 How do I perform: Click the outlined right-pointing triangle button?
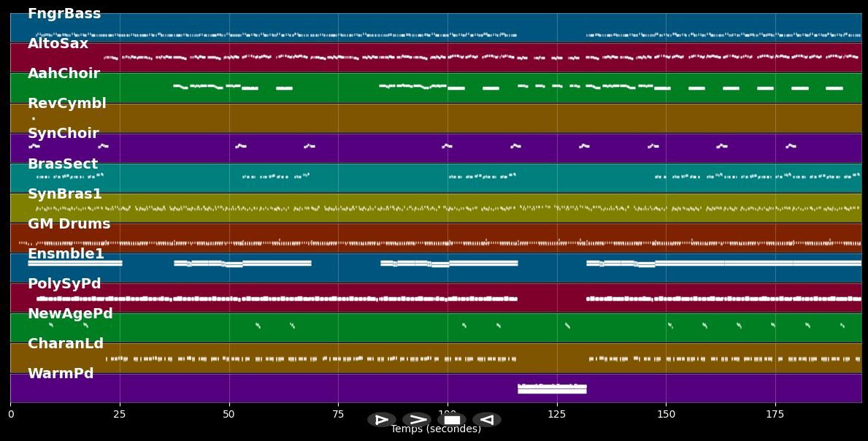[x=382, y=420]
